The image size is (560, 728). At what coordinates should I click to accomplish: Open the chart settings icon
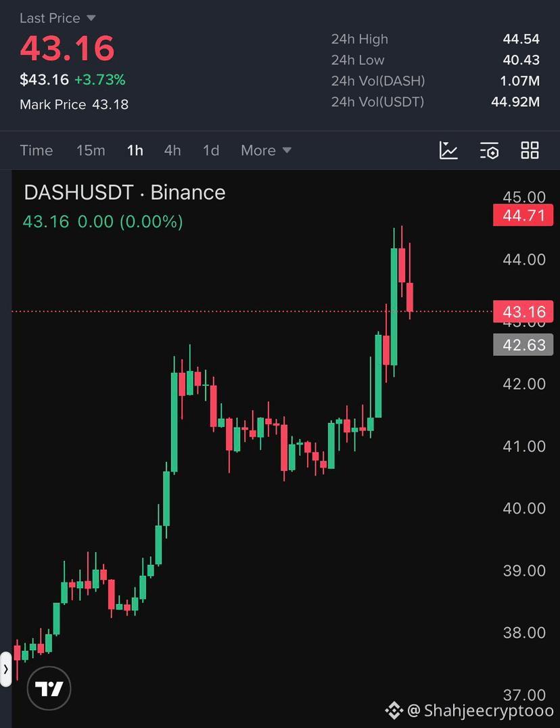tap(489, 150)
